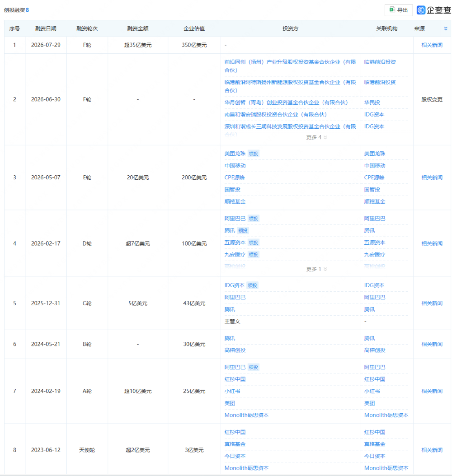Open 相关新闻 for the A轮 row
The width and height of the screenshot is (452, 476).
432,391
